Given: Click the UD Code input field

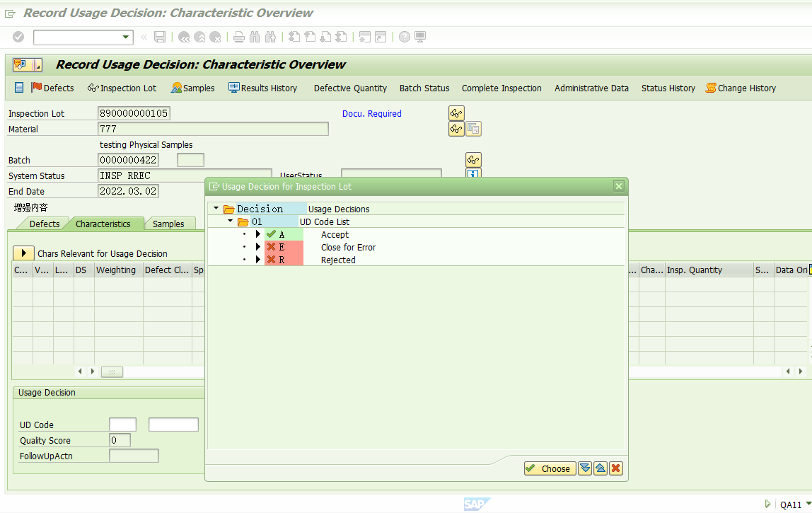Looking at the screenshot, I should (x=122, y=424).
